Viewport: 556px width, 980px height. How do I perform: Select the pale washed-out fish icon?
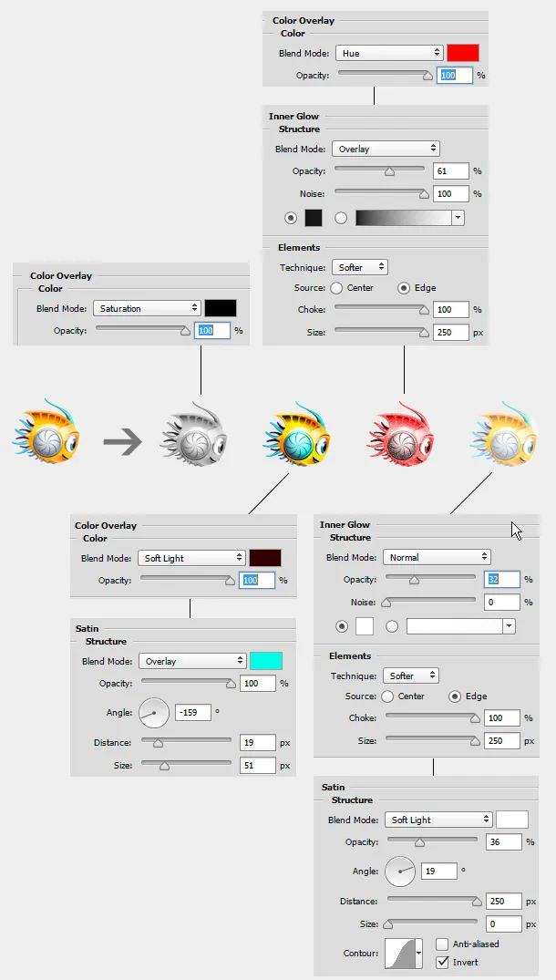click(505, 434)
